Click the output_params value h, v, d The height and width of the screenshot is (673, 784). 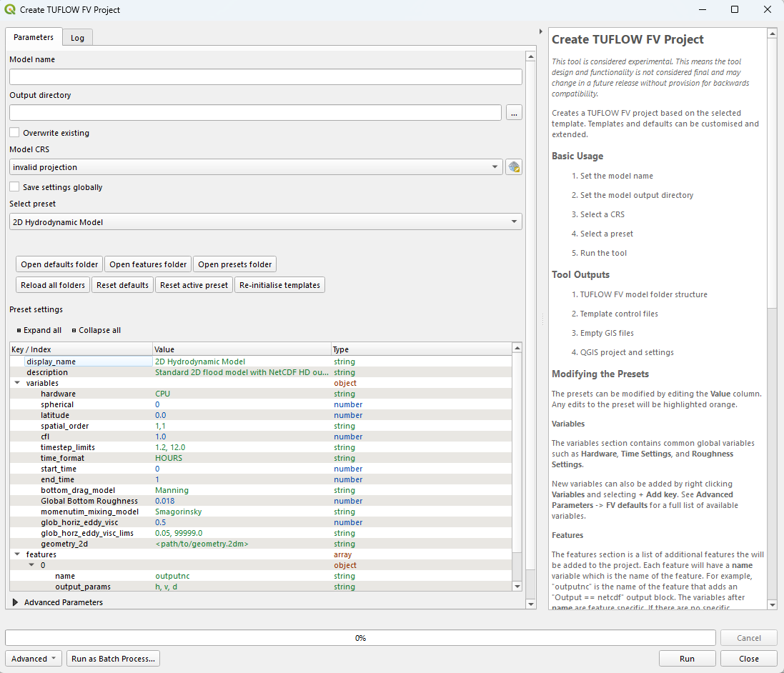166,587
